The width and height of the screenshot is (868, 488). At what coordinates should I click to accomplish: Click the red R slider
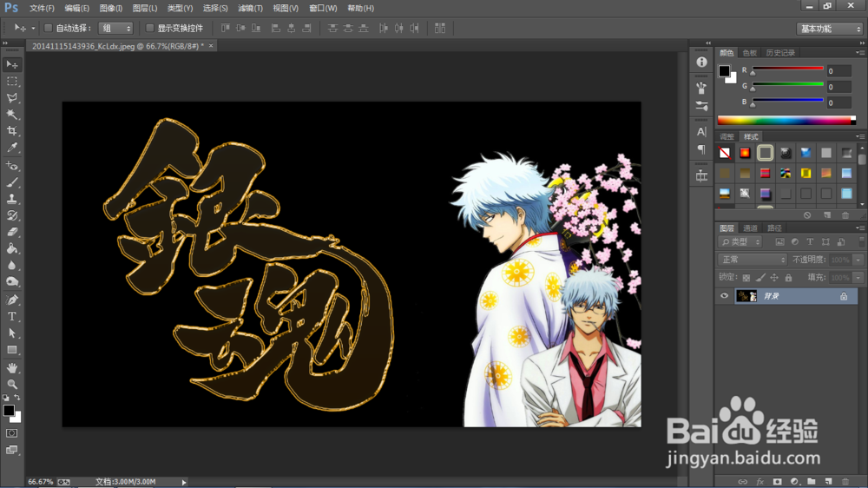(787, 69)
